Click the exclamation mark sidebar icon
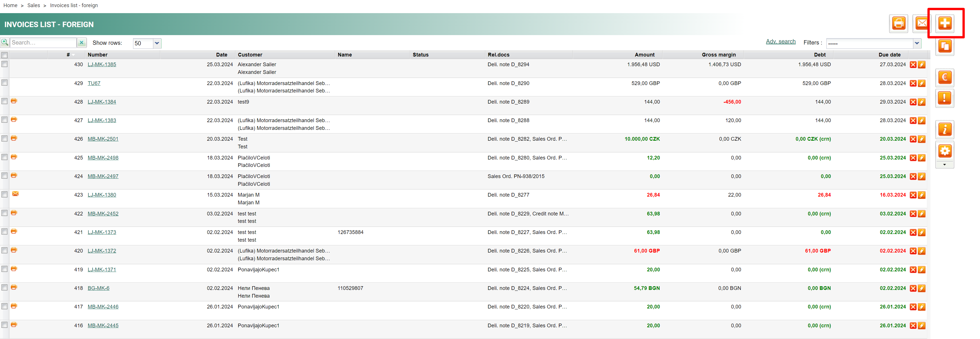980x339 pixels. click(945, 98)
